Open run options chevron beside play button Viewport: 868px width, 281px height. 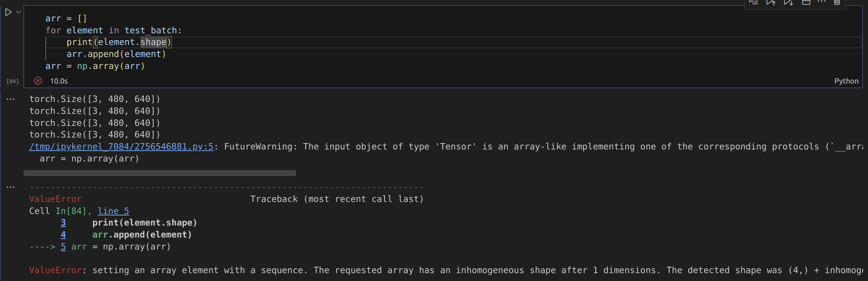coord(18,12)
